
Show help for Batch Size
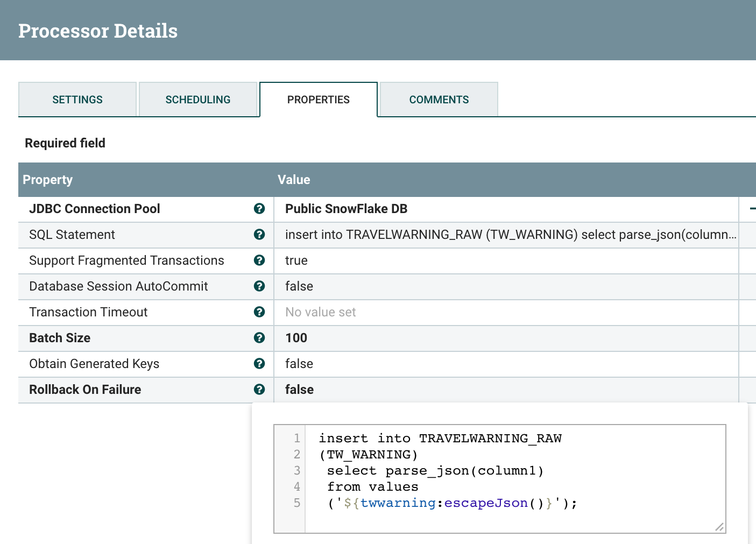coord(259,338)
